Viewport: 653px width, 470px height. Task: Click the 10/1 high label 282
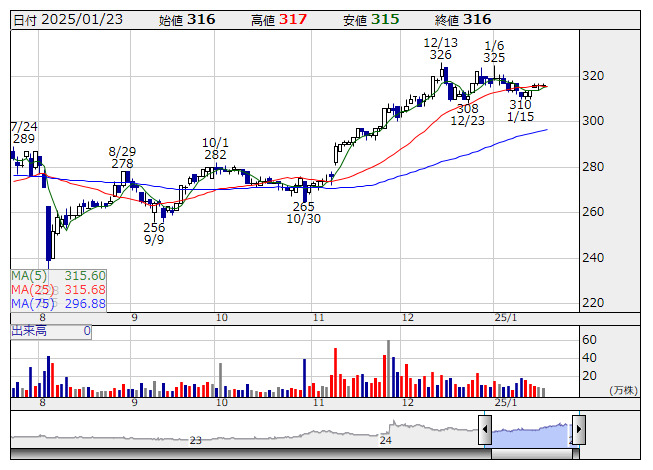coord(215,154)
